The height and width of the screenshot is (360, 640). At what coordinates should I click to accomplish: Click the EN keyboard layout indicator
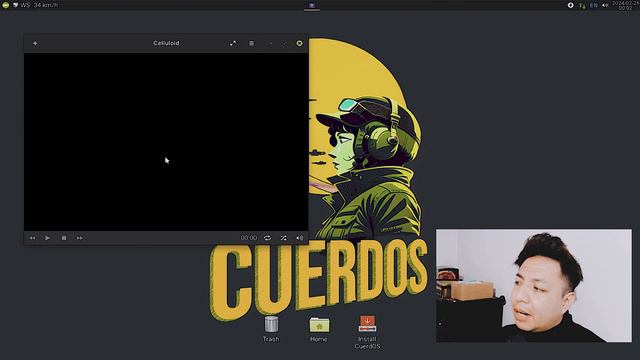pos(594,5)
